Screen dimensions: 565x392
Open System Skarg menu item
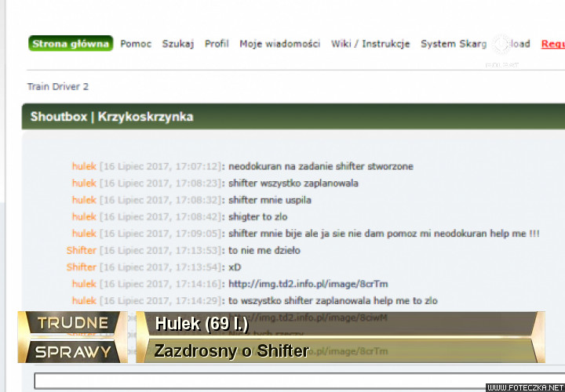click(454, 44)
